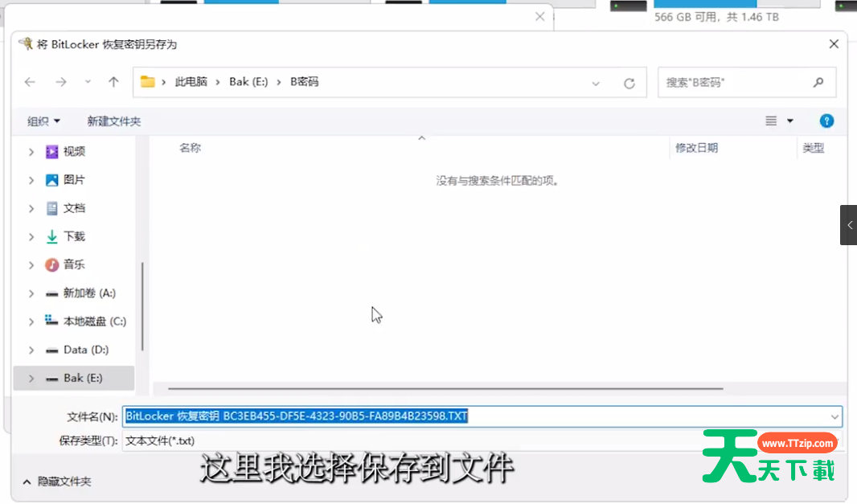Click the list view icon on the toolbar
The height and width of the screenshot is (504, 857).
tap(773, 121)
